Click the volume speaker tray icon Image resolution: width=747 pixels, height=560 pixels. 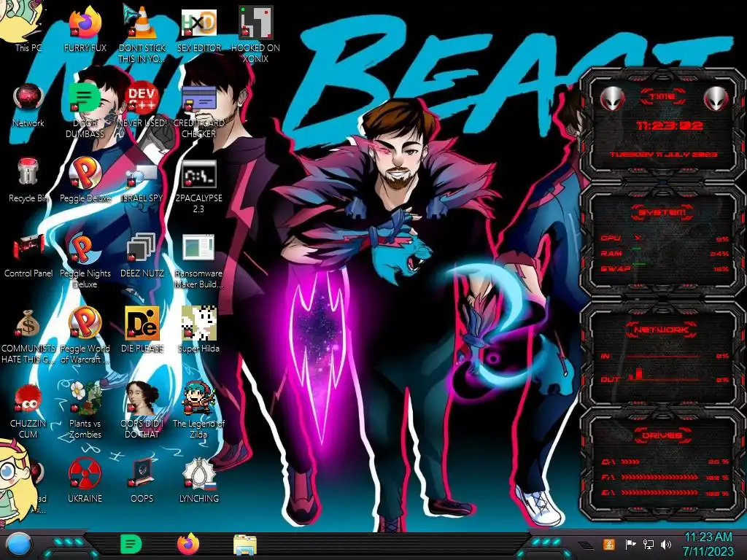(x=666, y=544)
